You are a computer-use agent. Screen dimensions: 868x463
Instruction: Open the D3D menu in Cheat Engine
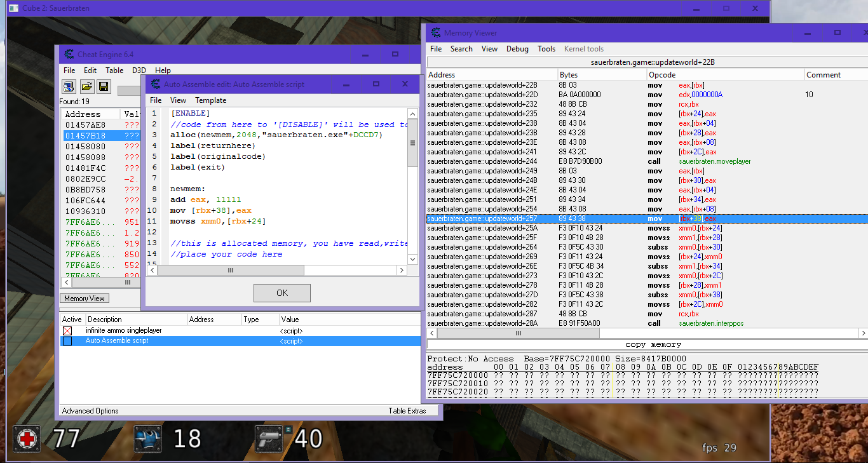pyautogui.click(x=139, y=70)
